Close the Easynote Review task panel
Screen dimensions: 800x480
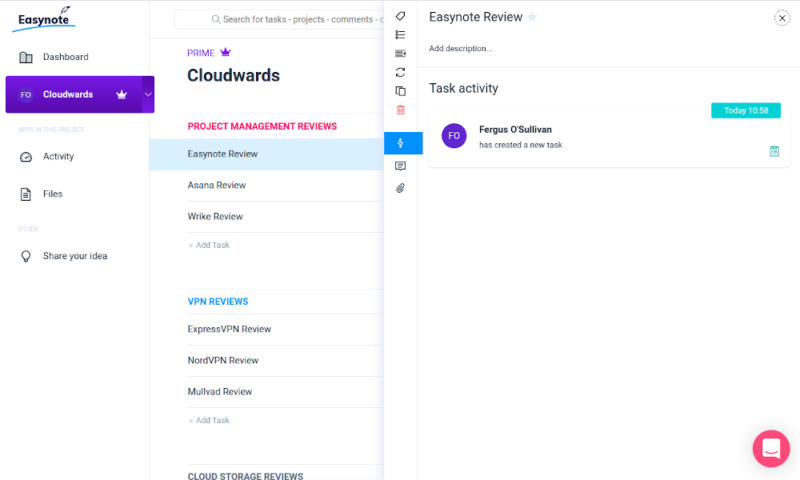(x=781, y=18)
